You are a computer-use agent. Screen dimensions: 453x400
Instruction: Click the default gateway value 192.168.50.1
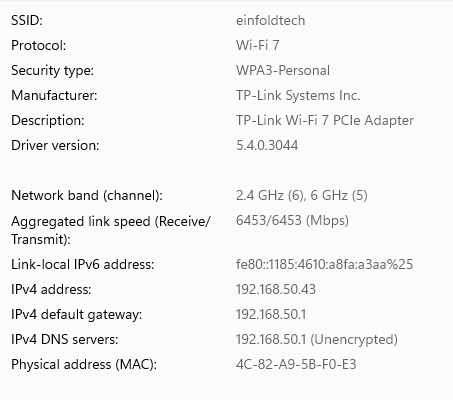pos(271,314)
